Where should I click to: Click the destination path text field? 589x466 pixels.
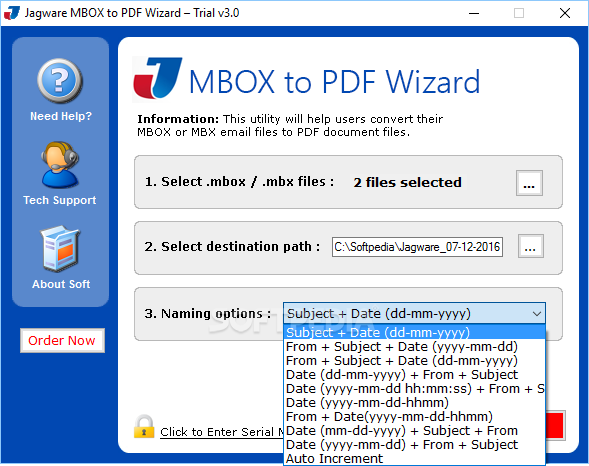coord(417,247)
